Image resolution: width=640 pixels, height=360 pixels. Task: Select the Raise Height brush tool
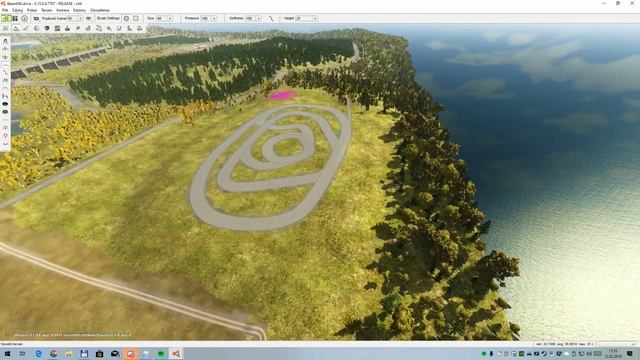[x=5, y=49]
